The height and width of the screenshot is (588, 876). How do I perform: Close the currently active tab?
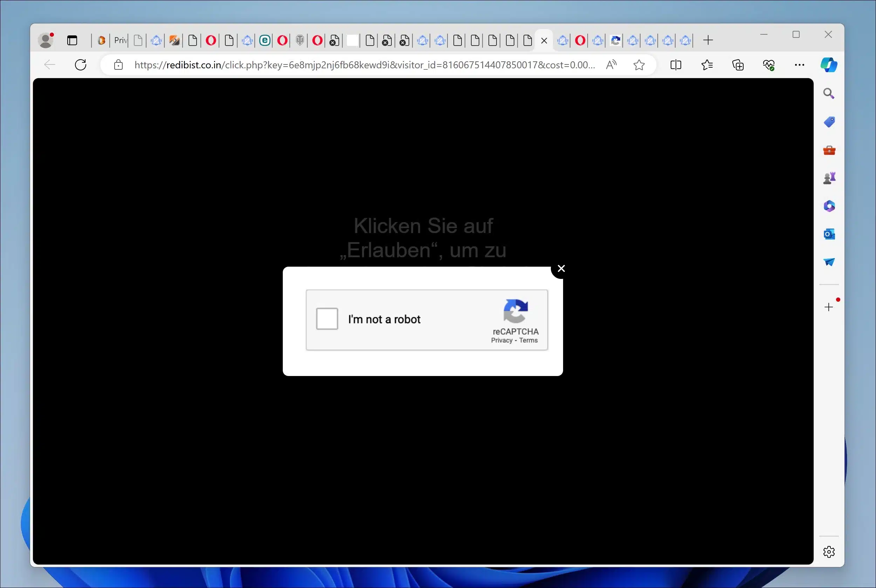pyautogui.click(x=544, y=41)
